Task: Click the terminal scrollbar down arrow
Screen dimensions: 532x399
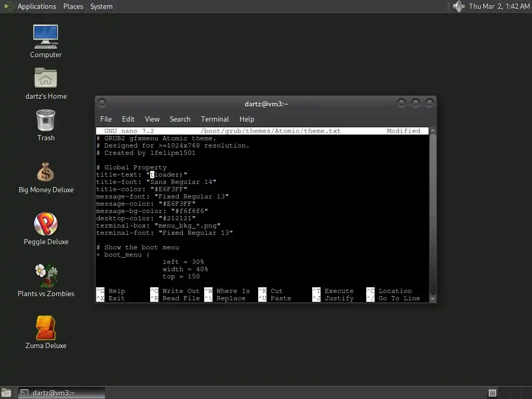Action: pos(433,299)
